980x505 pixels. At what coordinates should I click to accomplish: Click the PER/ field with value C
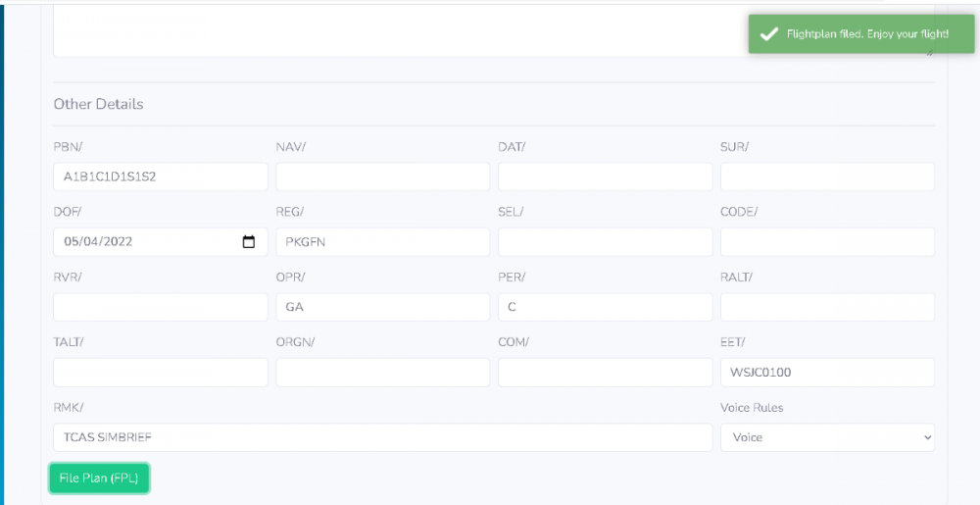point(605,307)
